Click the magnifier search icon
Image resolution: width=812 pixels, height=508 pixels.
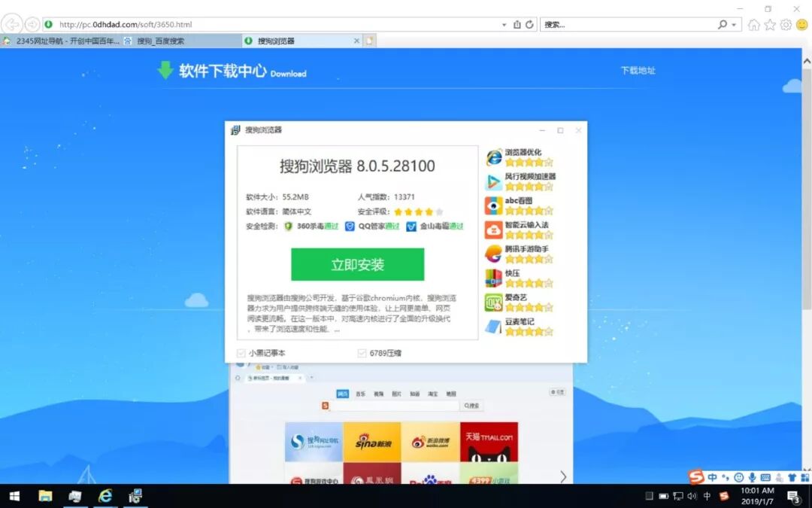click(x=723, y=24)
